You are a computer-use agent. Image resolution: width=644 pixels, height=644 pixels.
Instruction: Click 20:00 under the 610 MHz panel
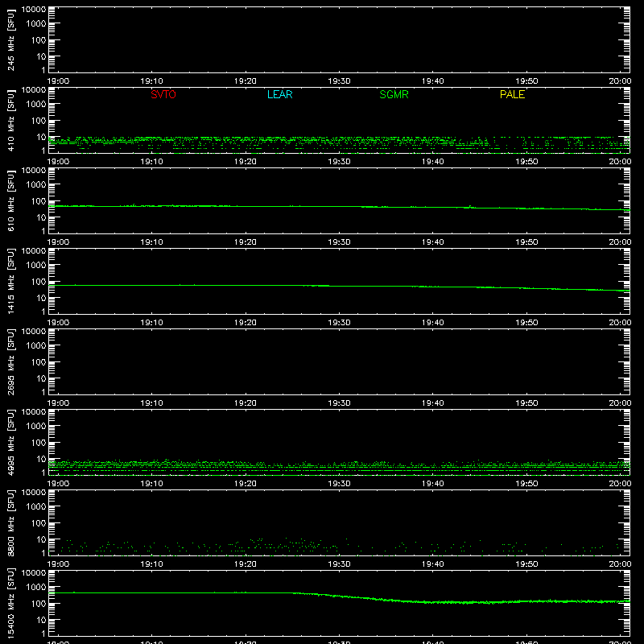(x=620, y=242)
